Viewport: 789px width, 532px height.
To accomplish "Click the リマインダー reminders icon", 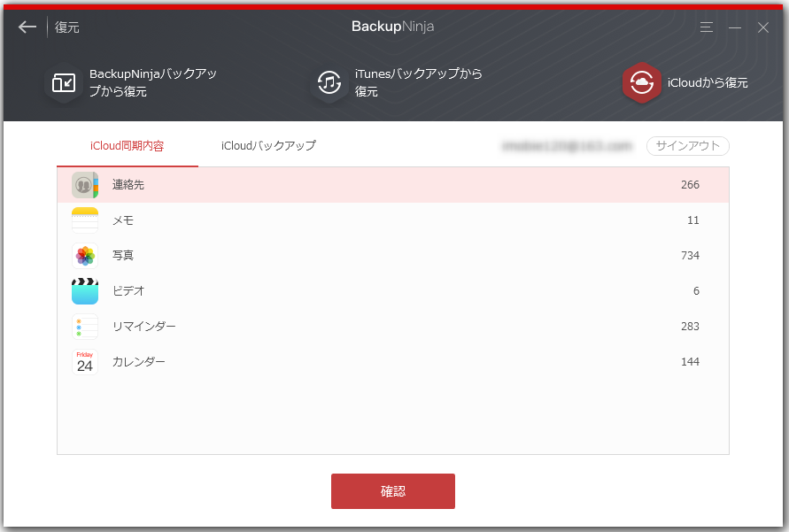I will click(x=85, y=327).
